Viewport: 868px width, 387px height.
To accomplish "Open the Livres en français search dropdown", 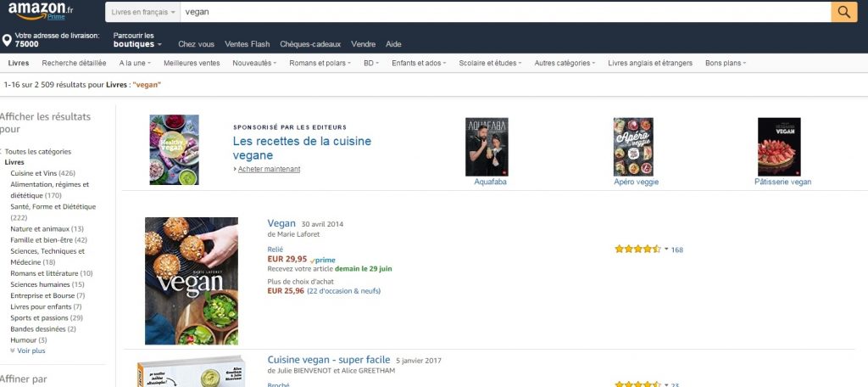I will tap(144, 13).
